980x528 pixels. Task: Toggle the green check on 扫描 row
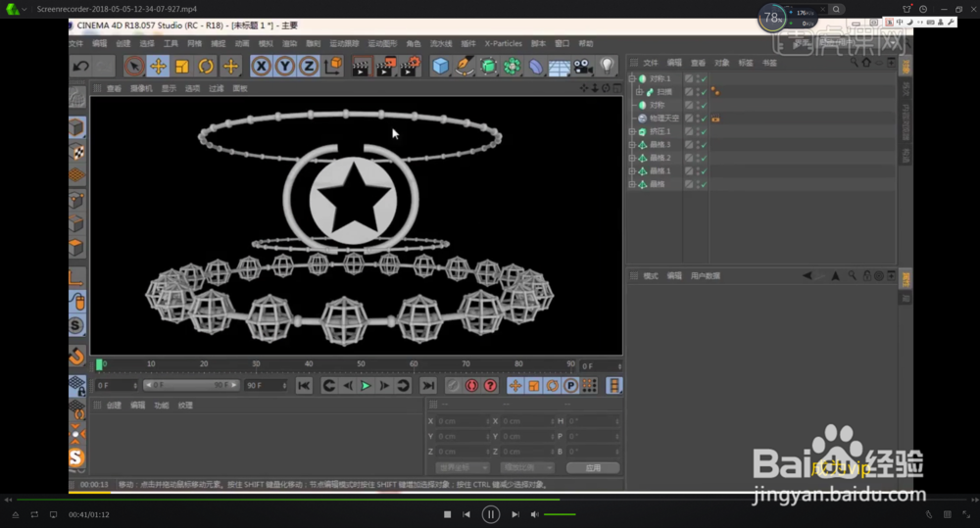click(x=705, y=92)
